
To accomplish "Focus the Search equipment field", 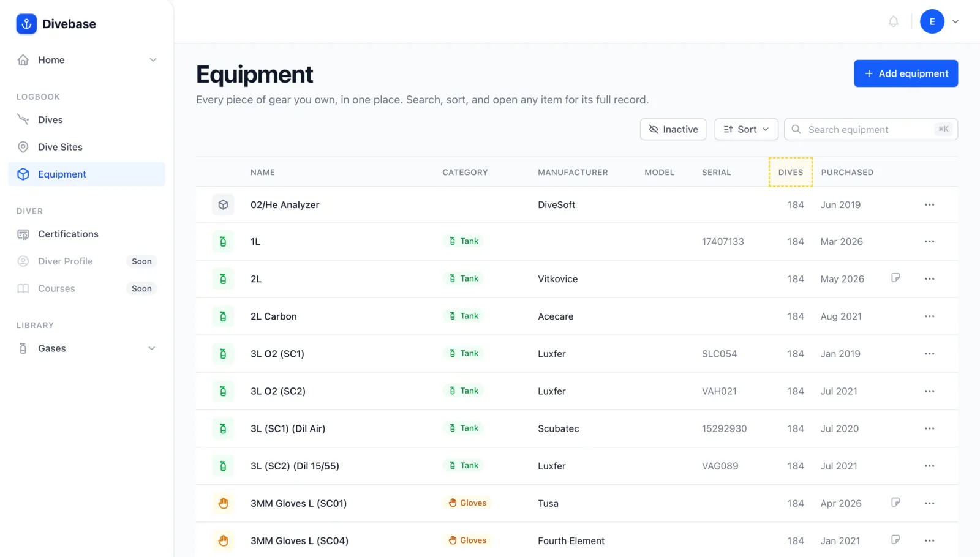I will click(870, 129).
